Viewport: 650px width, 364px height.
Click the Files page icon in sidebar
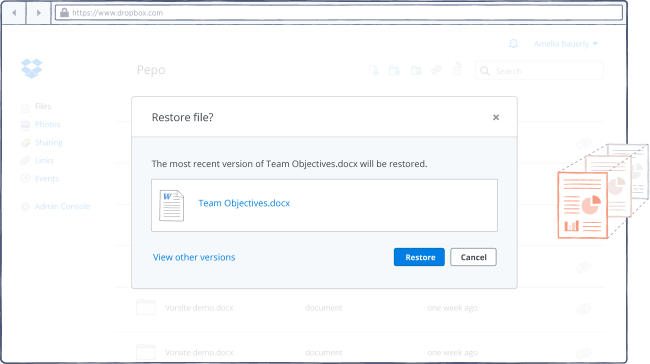click(25, 108)
